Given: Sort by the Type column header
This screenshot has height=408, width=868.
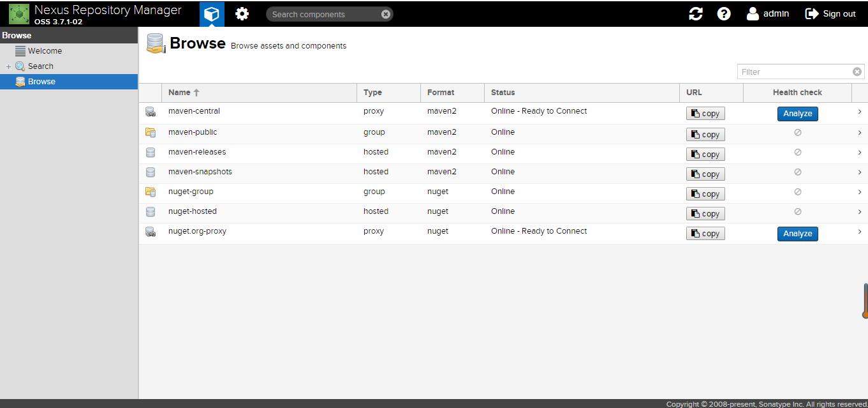Looking at the screenshot, I should click(x=388, y=93).
